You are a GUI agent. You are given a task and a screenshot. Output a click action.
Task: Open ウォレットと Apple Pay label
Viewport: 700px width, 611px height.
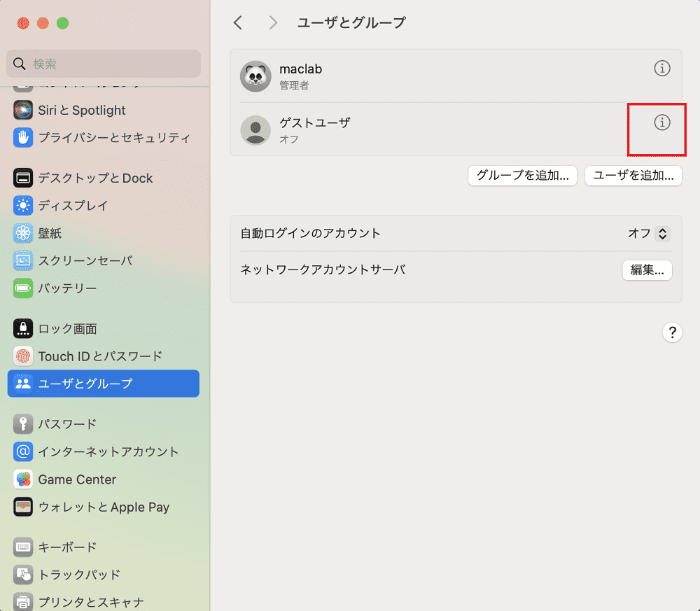point(104,507)
